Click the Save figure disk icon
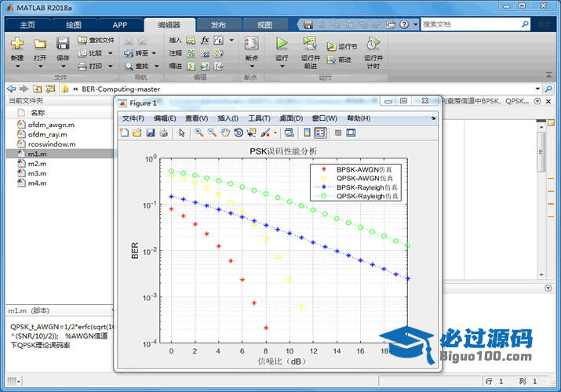The image size is (561, 392). (151, 133)
